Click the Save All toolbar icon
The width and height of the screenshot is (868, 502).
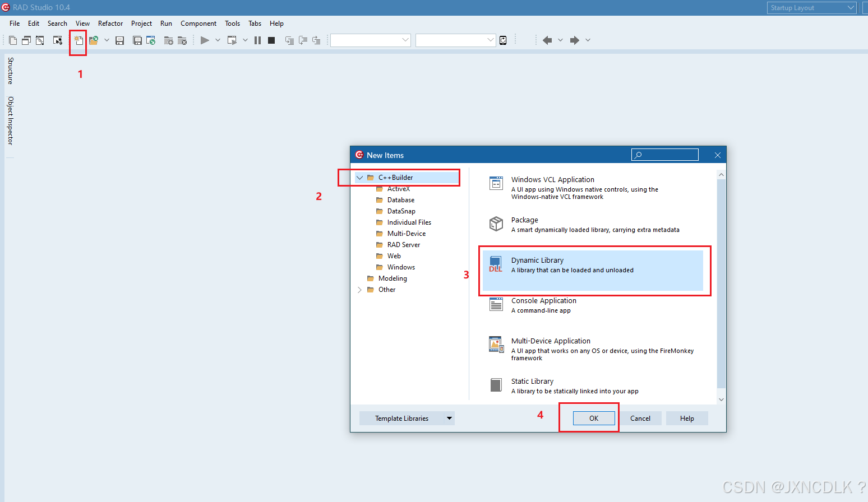point(137,40)
